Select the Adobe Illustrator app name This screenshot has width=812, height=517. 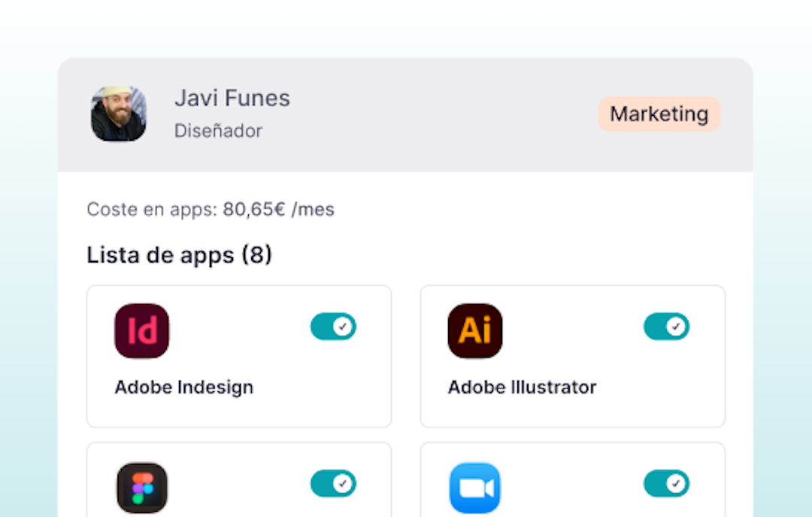pos(522,388)
